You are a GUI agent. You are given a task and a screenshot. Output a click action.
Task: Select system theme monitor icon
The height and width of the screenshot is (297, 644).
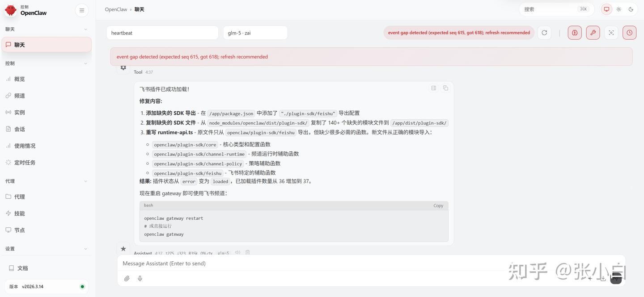click(x=606, y=9)
